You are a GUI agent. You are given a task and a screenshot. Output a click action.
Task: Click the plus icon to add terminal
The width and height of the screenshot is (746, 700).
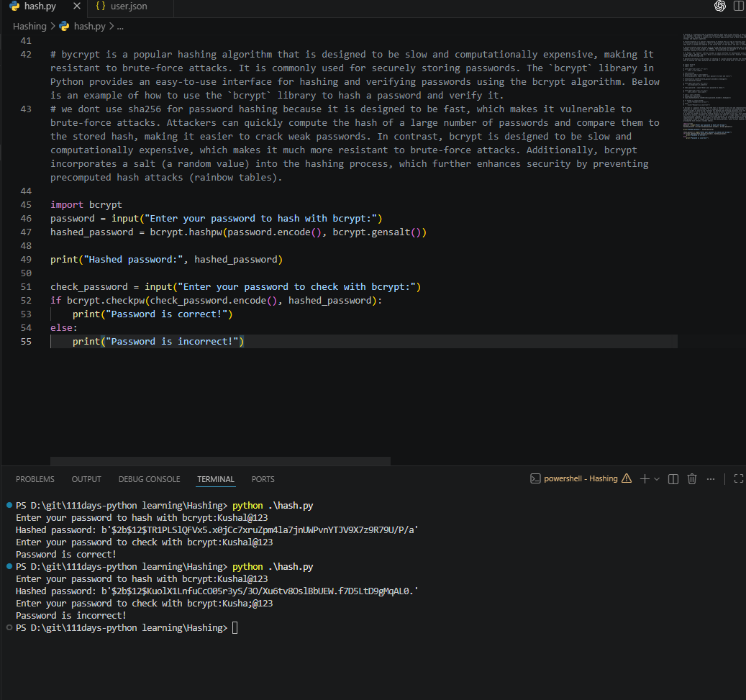tap(645, 478)
